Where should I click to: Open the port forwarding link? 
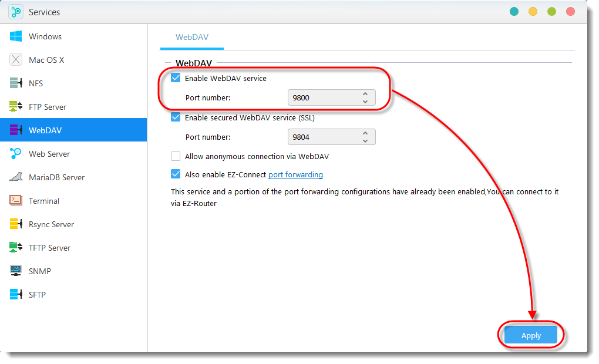[x=295, y=174]
